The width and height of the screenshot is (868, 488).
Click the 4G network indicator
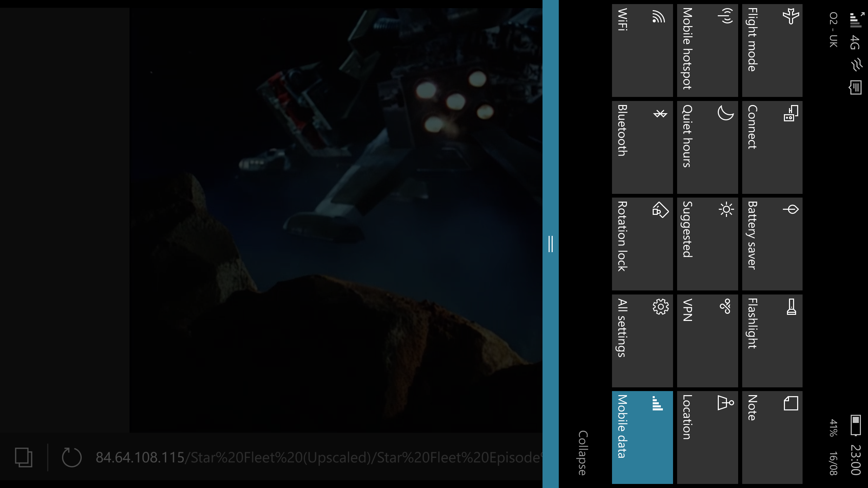point(855,42)
